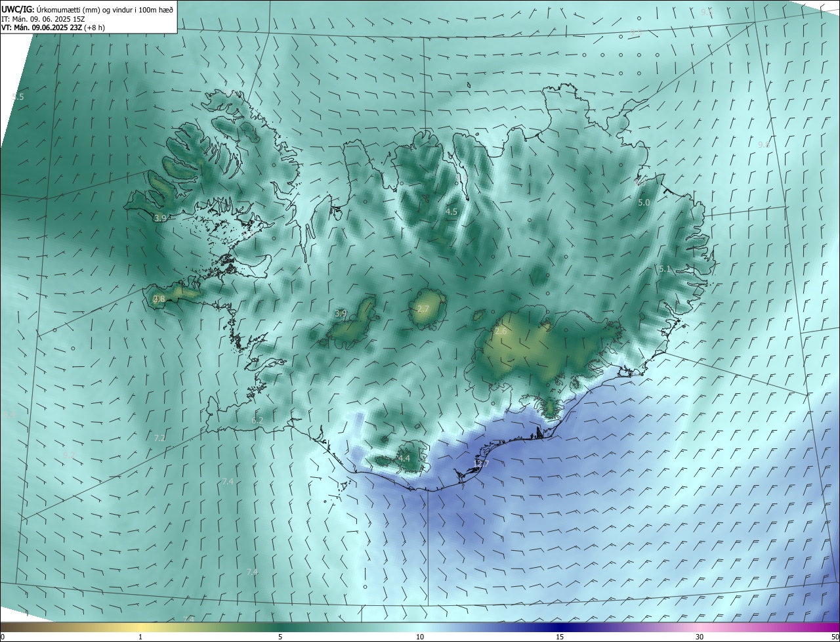The height and width of the screenshot is (642, 840).
Task: Select the initial time line 'IT: Mán. 09. 06. 2025 15Z'
Action: click(x=43, y=19)
